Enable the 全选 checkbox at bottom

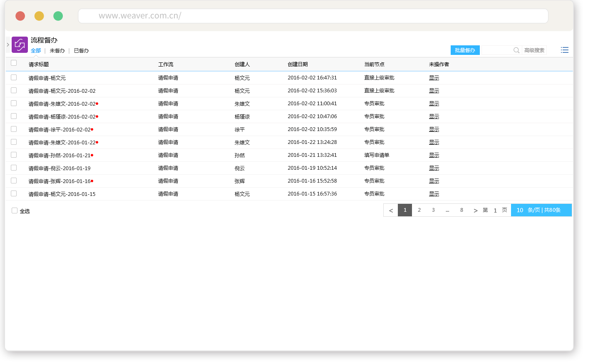[15, 210]
